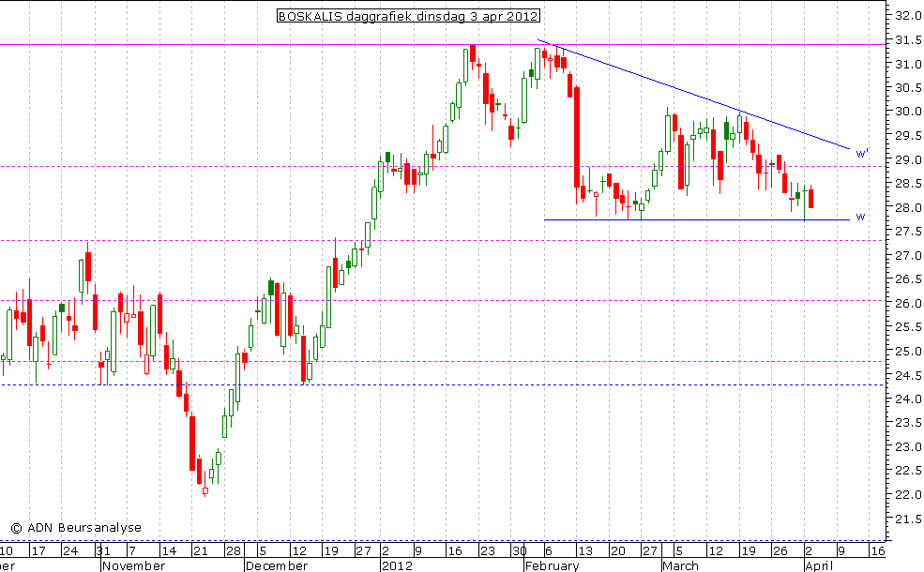Click price level 31.5 on axis
Viewport: 924px width, 572px height.
tap(908, 40)
